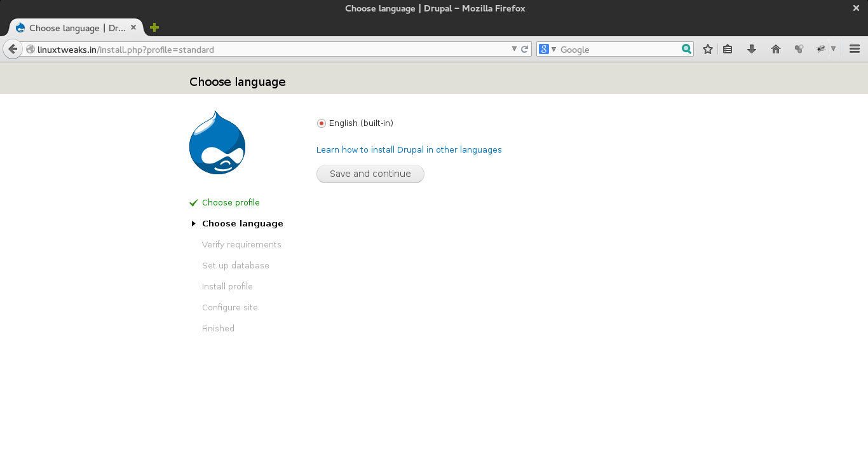
Task: Click the bold Choose language step
Action: (243, 223)
